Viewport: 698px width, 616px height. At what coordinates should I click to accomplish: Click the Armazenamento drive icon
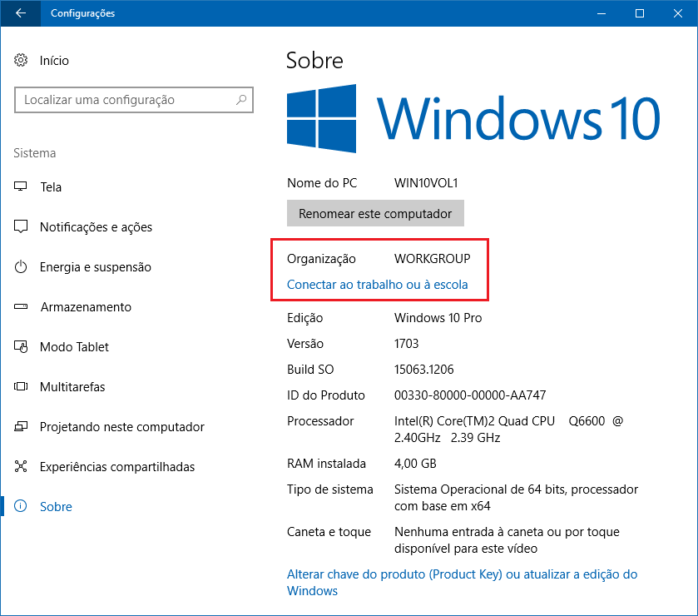[21, 306]
